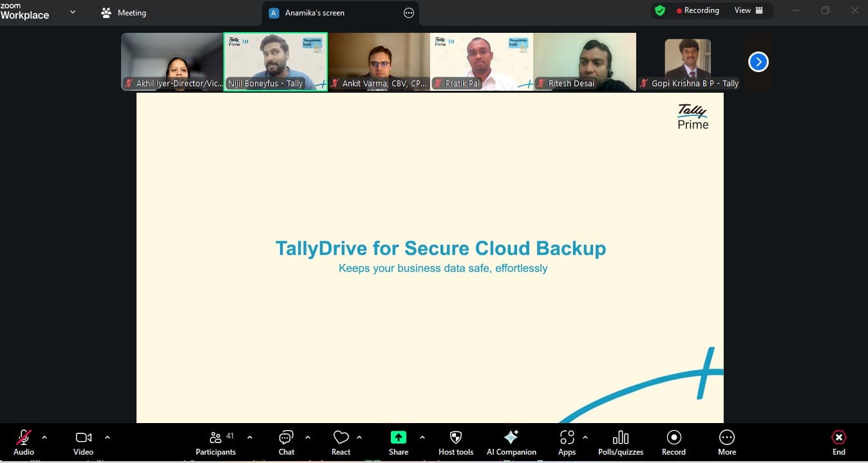Toggle meeting Record button

click(674, 443)
